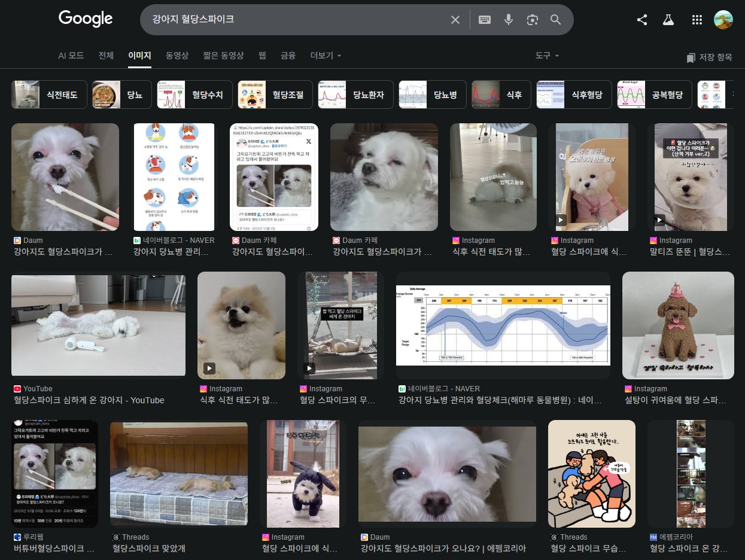
Task: Click the glucose graph image thumbnail
Action: pos(503,325)
